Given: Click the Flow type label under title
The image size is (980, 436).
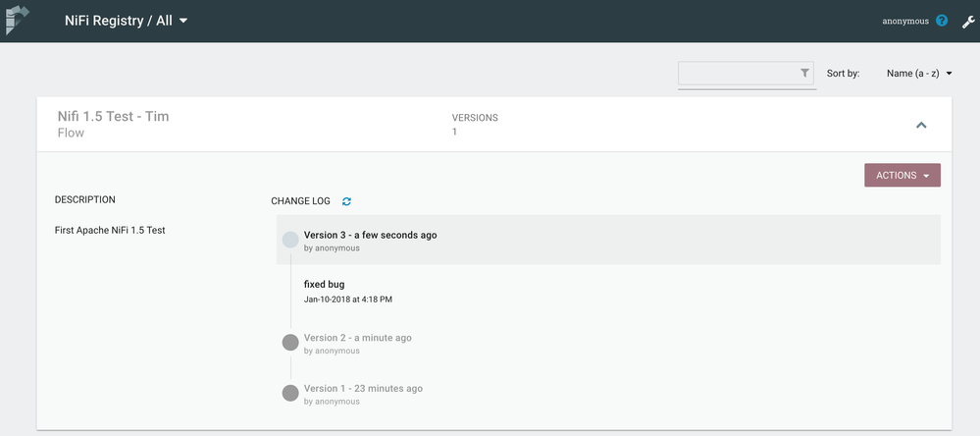Looking at the screenshot, I should (71, 133).
